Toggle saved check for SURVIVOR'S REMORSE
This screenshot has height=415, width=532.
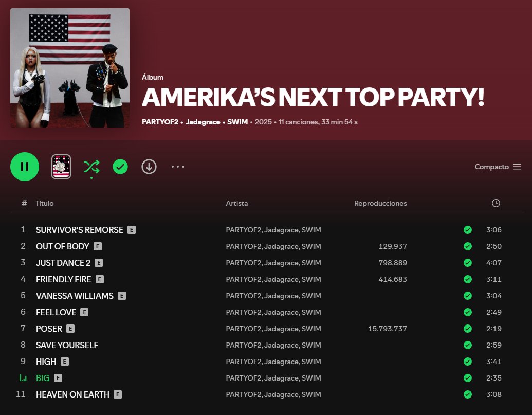coord(468,230)
